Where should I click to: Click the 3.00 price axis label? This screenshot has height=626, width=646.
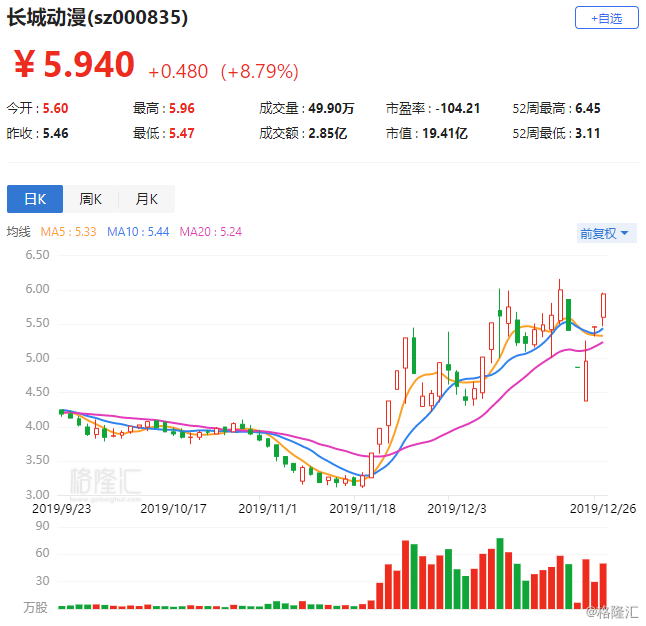coord(37,494)
